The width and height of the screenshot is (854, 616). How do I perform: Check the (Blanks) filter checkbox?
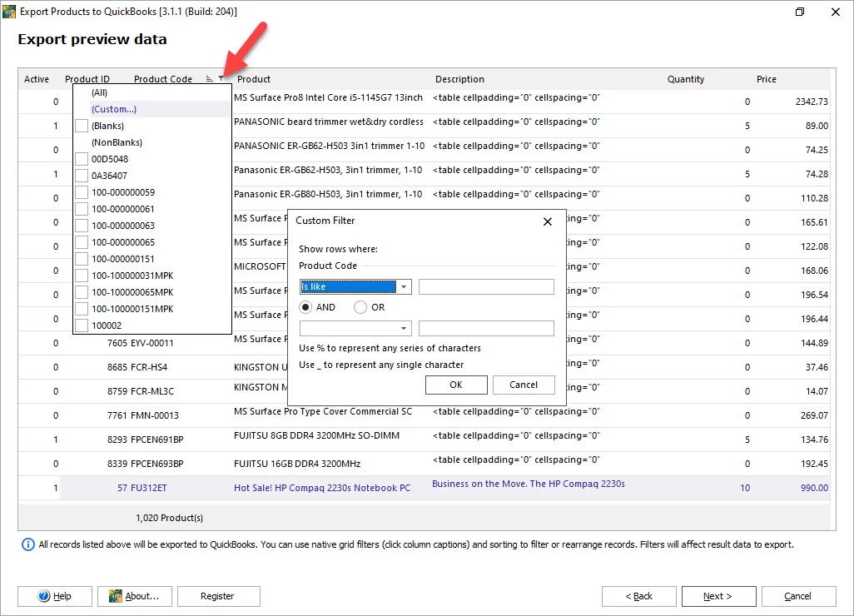click(82, 126)
